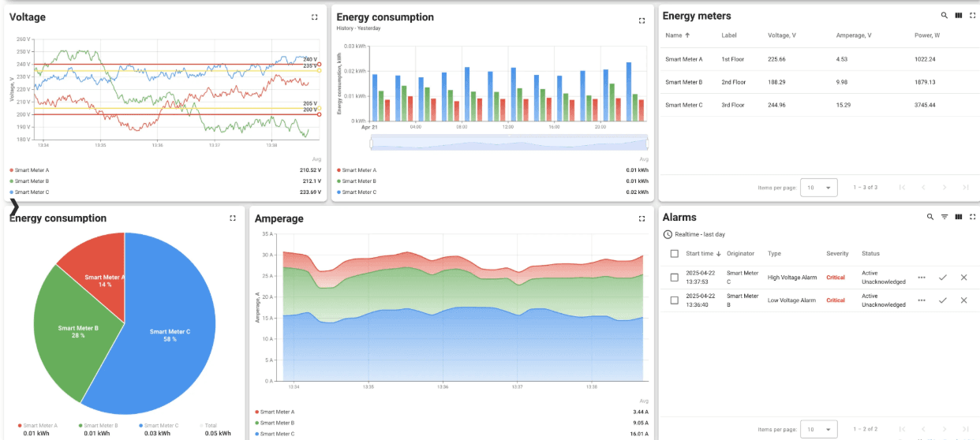Open details menu for High Voltage Alarm
This screenshot has width=980, height=440.
(922, 278)
